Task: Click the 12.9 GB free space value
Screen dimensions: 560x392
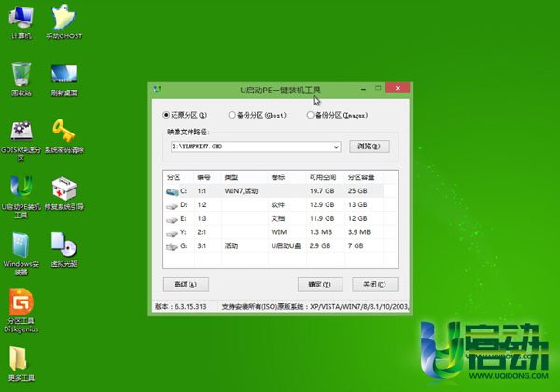Action: click(x=322, y=205)
